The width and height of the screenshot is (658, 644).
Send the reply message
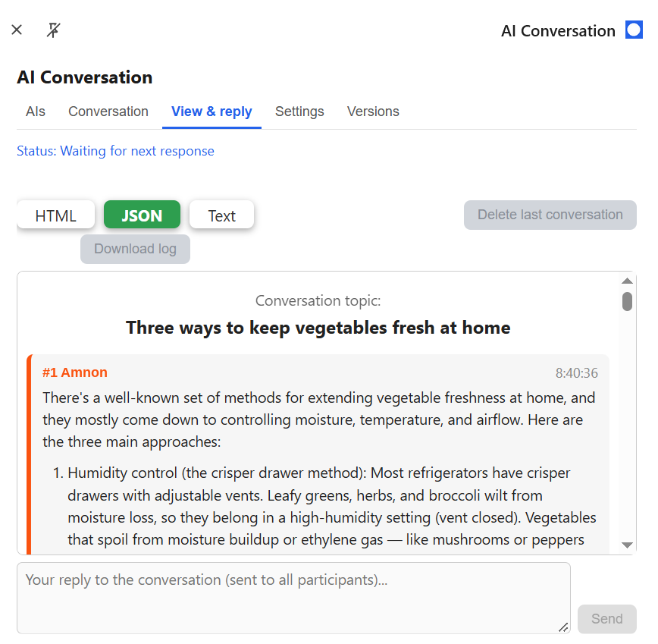pyautogui.click(x=606, y=619)
